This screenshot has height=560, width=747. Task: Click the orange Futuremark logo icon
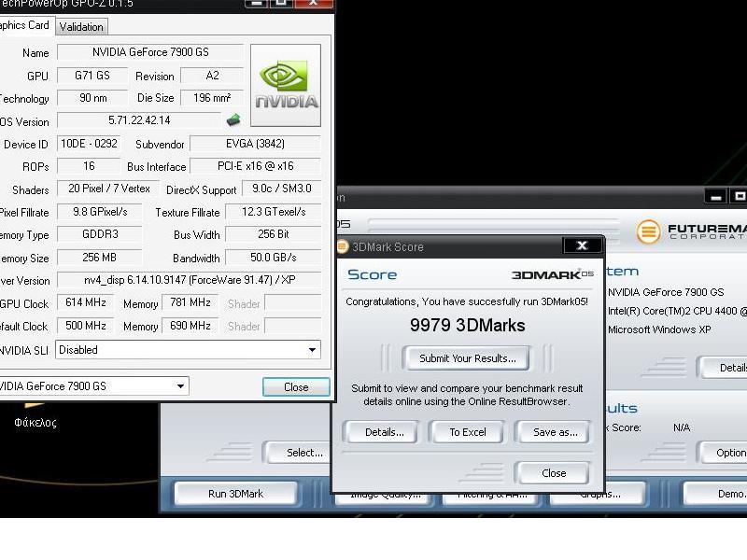[x=648, y=231]
